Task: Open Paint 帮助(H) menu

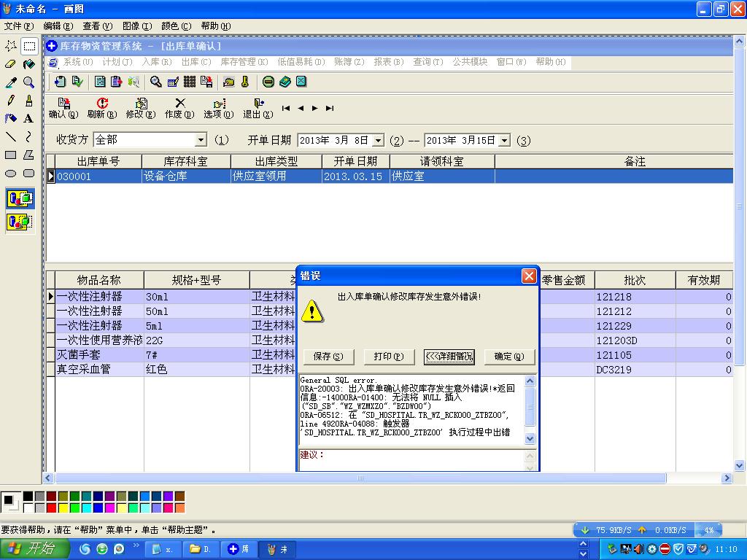Action: pyautogui.click(x=216, y=26)
